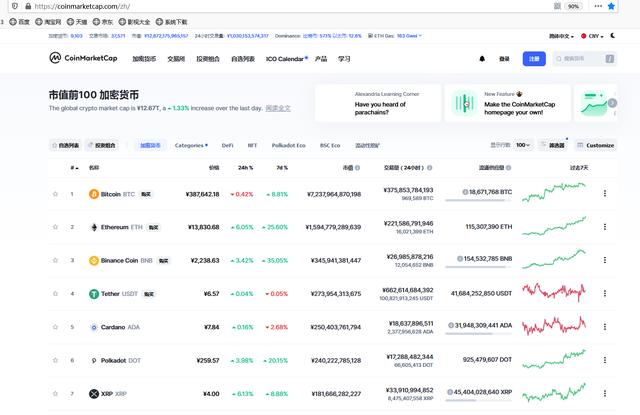The width and height of the screenshot is (640, 415).
Task: Click the Bitcoin circulating supply progress bar
Action: (x=478, y=200)
